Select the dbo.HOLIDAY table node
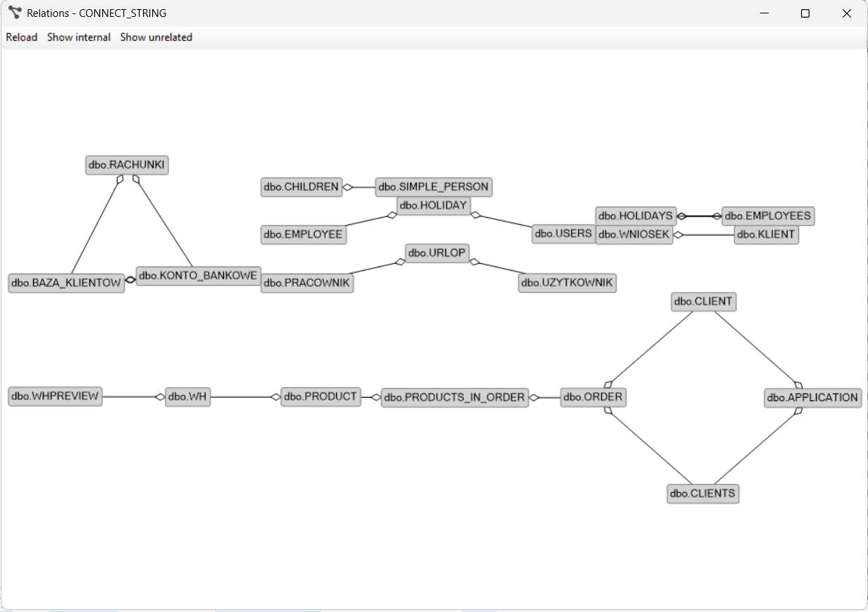This screenshot has width=868, height=612. pos(434,206)
